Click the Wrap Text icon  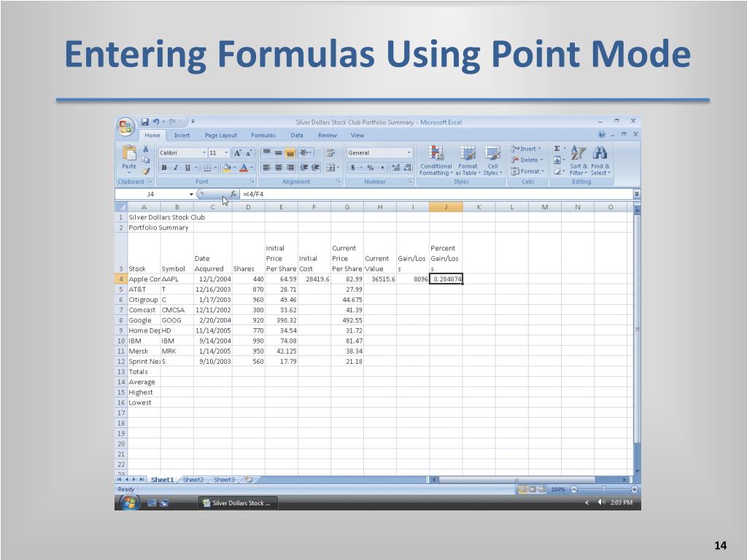(x=330, y=153)
